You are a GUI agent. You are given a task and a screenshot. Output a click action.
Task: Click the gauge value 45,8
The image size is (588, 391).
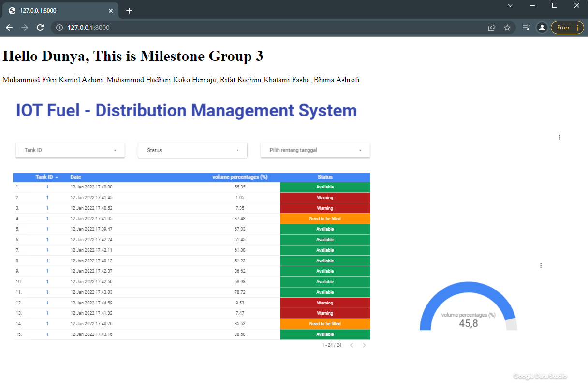pyautogui.click(x=468, y=324)
